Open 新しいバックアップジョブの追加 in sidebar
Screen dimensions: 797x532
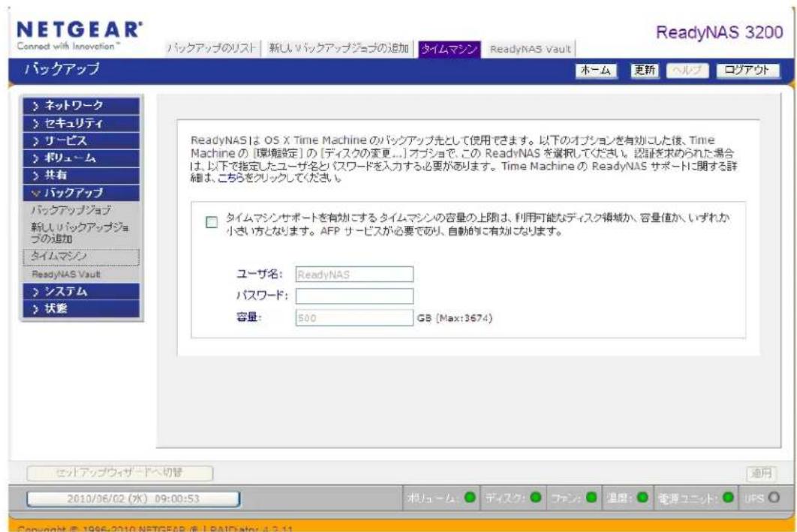(x=80, y=233)
